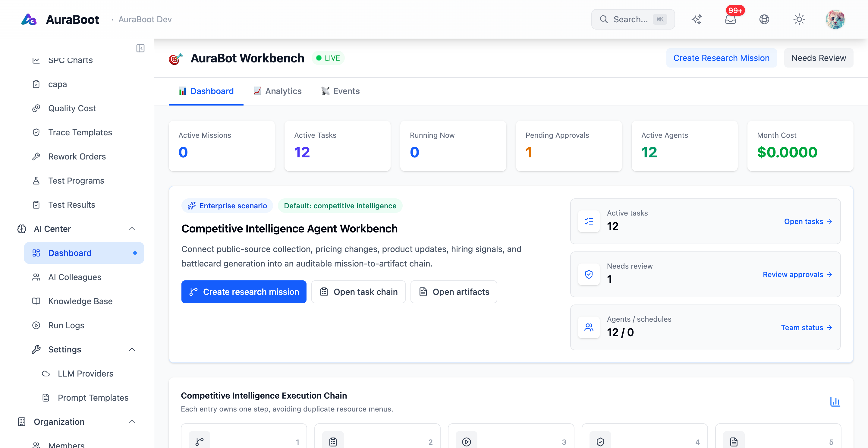Click the Run Logs play icon
The image size is (868, 448).
[x=36, y=325]
